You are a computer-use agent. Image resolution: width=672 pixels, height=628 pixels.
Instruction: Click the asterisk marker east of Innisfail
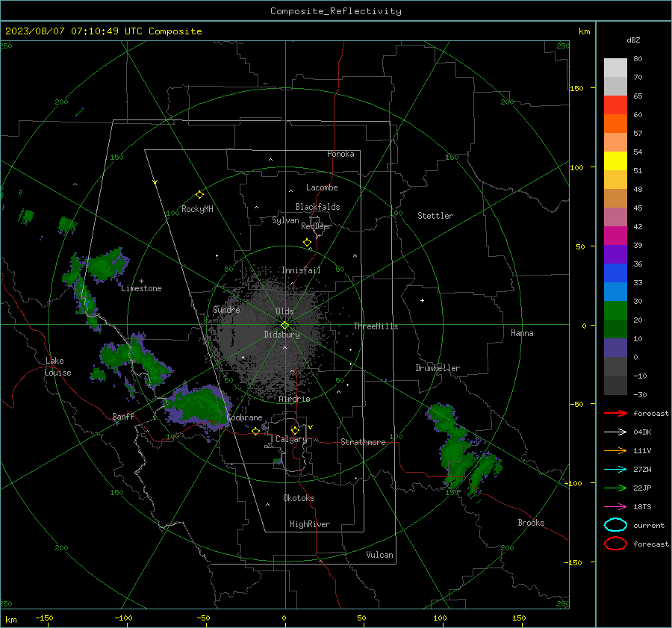pyautogui.click(x=355, y=256)
